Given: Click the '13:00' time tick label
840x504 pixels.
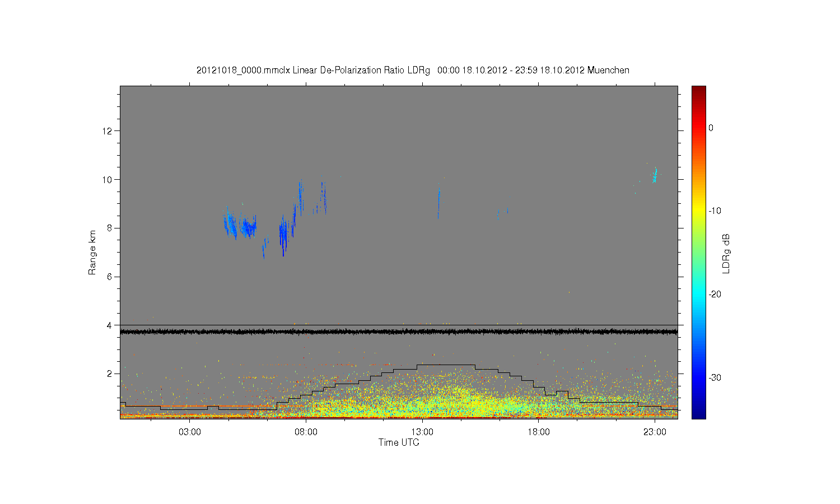Looking at the screenshot, I should pos(422,432).
